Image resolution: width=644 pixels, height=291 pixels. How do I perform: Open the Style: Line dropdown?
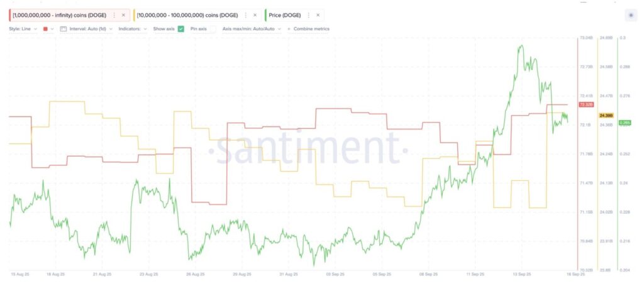pyautogui.click(x=23, y=29)
